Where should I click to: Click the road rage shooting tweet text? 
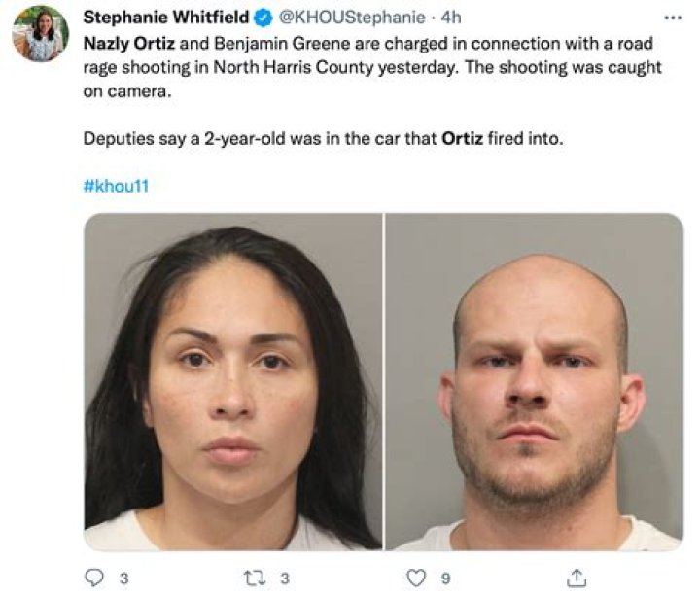click(372, 67)
